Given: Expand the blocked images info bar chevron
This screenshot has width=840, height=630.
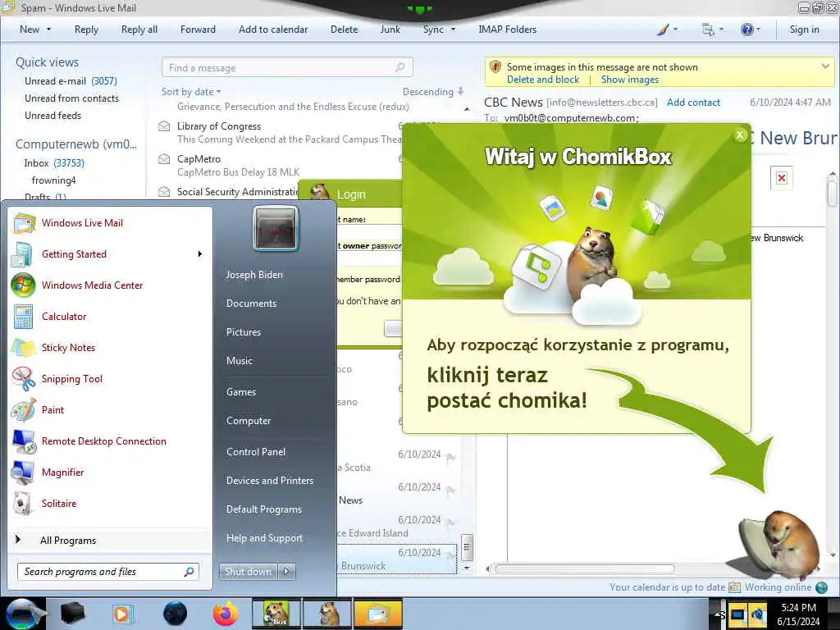Looking at the screenshot, I should coord(825,66).
